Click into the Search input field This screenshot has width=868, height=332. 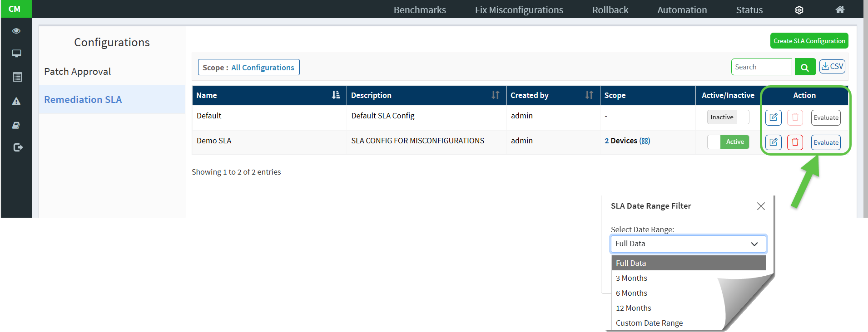tap(761, 67)
